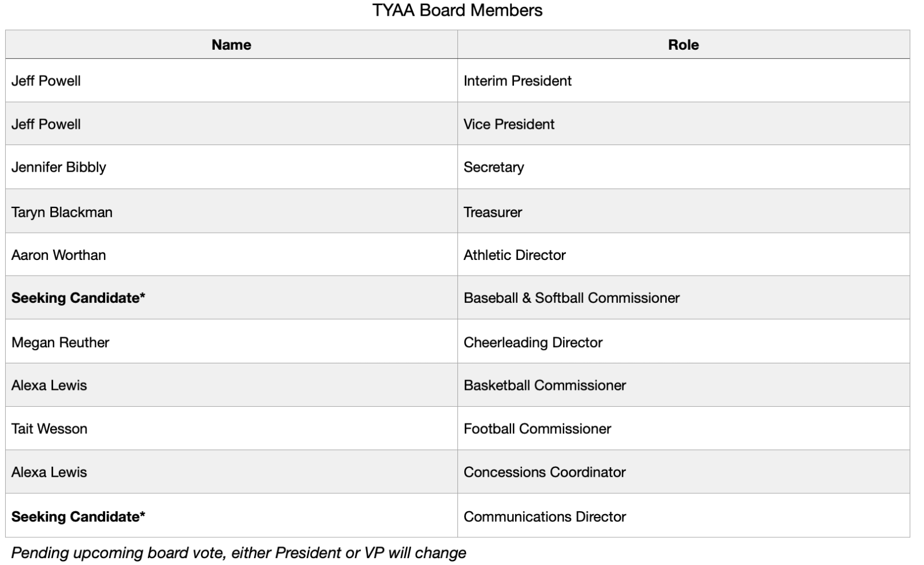Select the Tait Wesson name cell
The image size is (924, 565).
(49, 429)
